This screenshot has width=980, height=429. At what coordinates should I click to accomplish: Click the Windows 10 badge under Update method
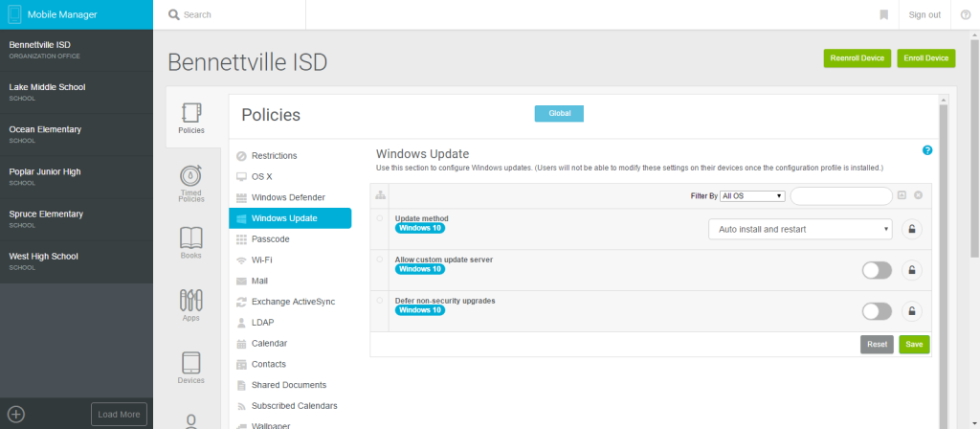[x=420, y=228]
